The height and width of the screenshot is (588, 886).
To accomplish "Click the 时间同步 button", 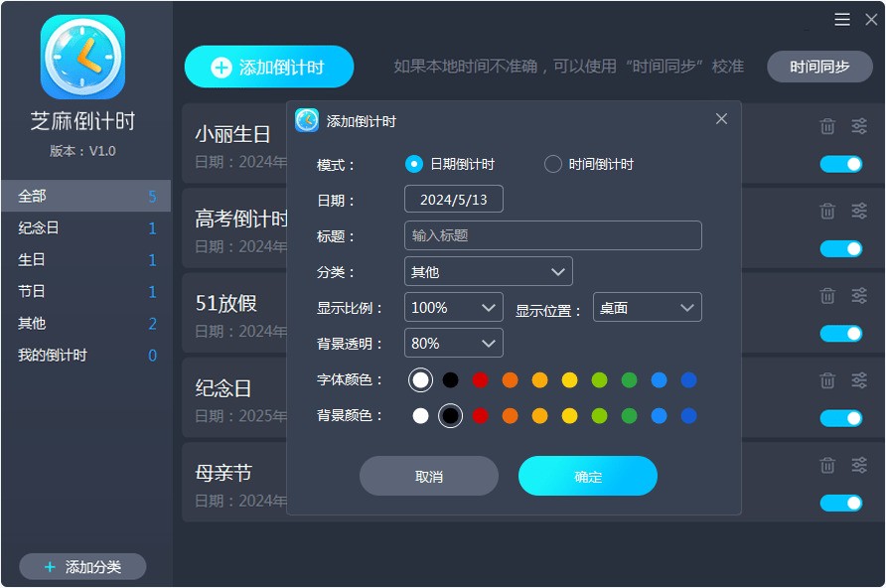I will click(818, 67).
